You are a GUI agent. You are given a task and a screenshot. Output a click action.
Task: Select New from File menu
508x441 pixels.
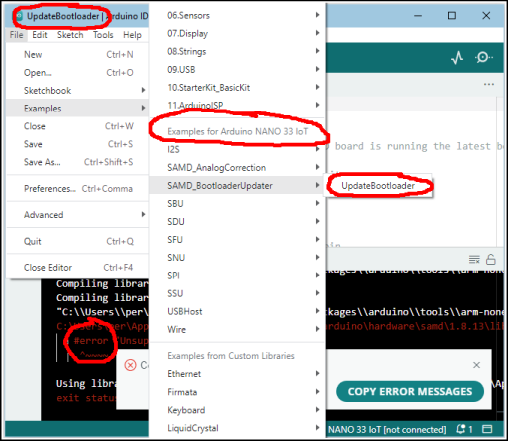[x=77, y=54]
